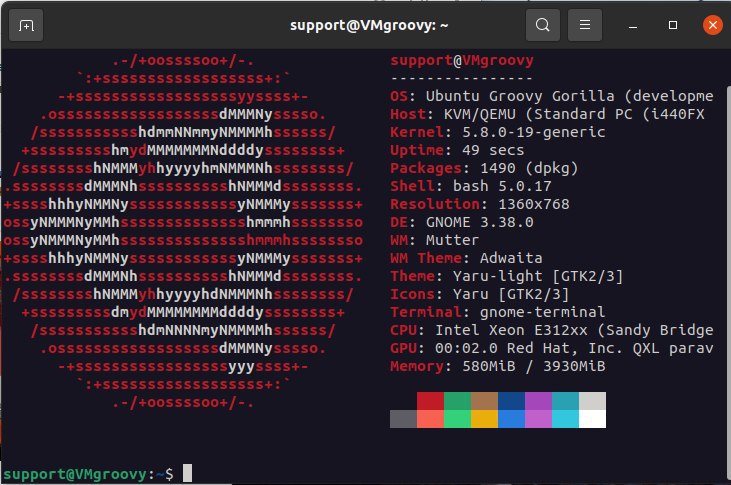The height and width of the screenshot is (485, 731).
Task: Click the support@VMgroovy header above info list
Action: [x=462, y=61]
